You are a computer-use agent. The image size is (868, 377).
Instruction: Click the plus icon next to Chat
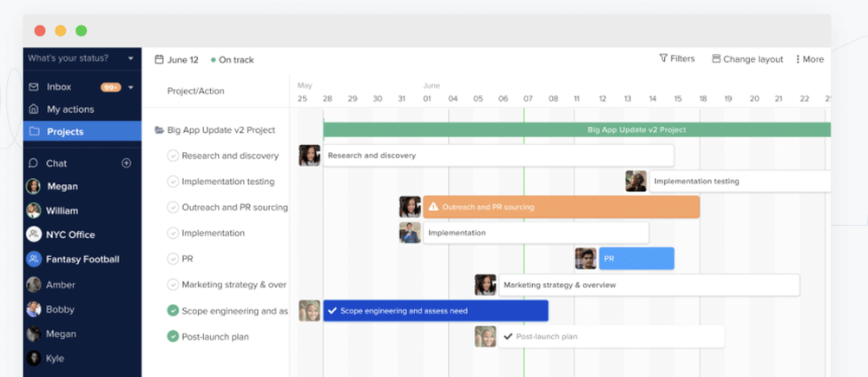click(x=126, y=163)
